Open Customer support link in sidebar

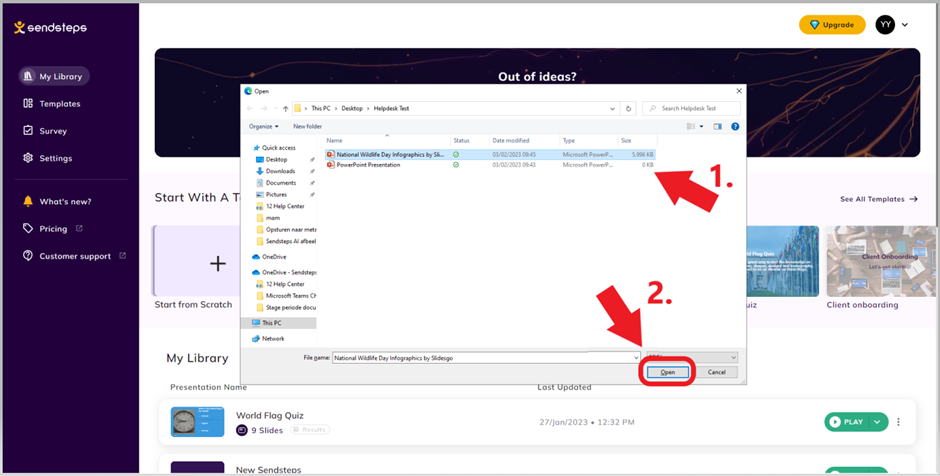(75, 256)
